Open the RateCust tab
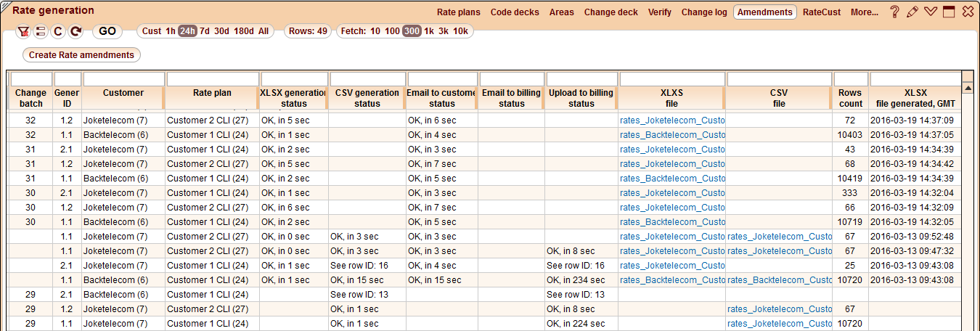Viewport: 980px width, 331px height. 822,12
